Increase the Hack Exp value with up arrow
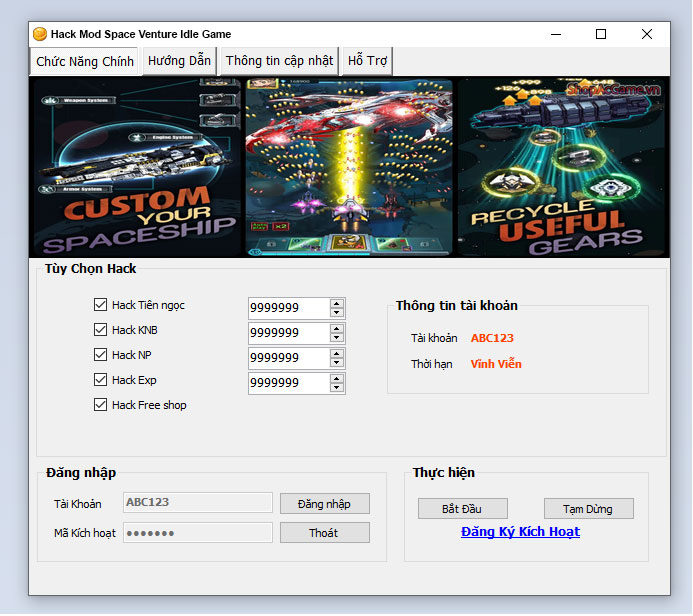 pyautogui.click(x=337, y=379)
